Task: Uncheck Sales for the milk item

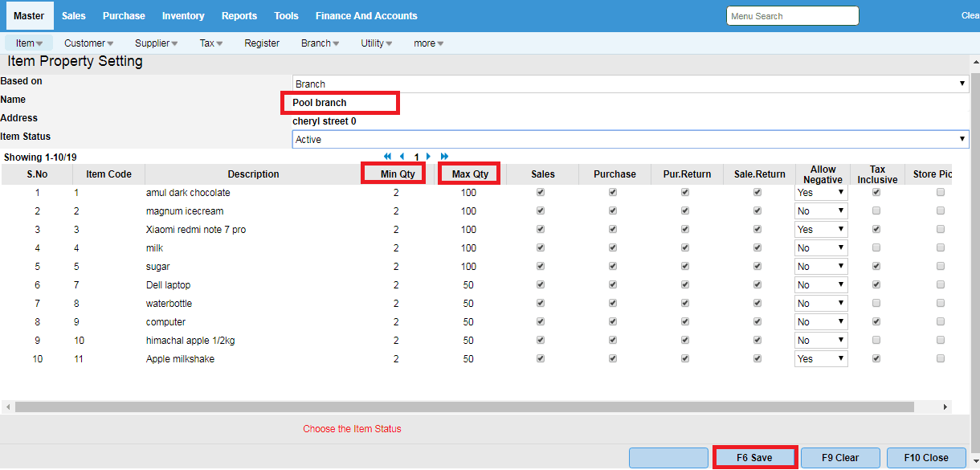Action: pos(541,248)
